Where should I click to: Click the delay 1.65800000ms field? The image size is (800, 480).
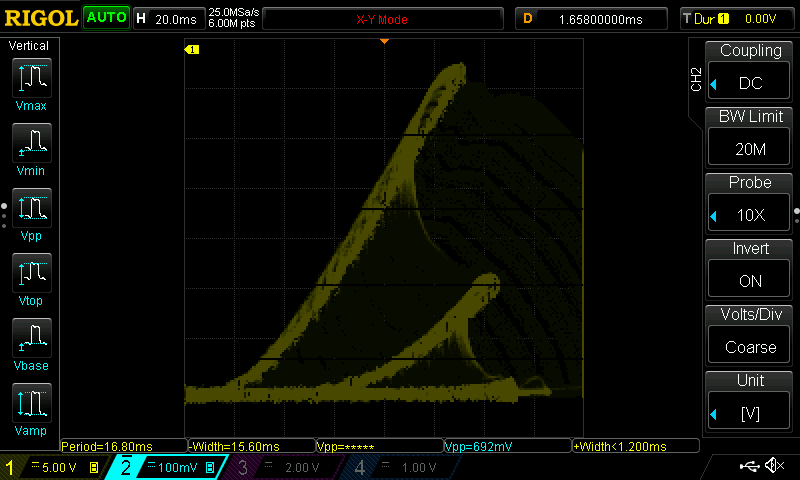(591, 19)
